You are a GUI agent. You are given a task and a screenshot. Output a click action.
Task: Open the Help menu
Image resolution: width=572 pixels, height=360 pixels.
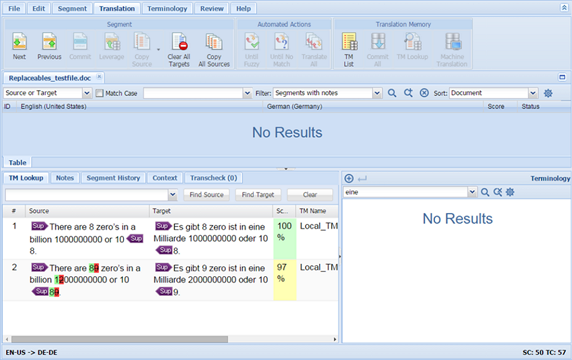[x=243, y=8]
